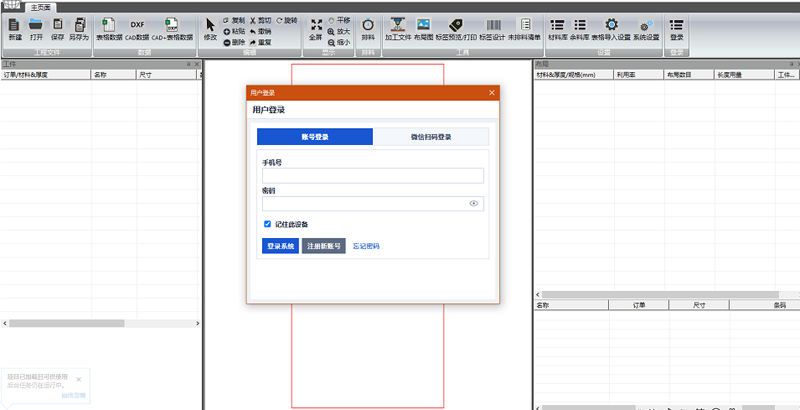800x410 pixels.
Task: Import 表格数据 spreadsheet data
Action: click(109, 30)
